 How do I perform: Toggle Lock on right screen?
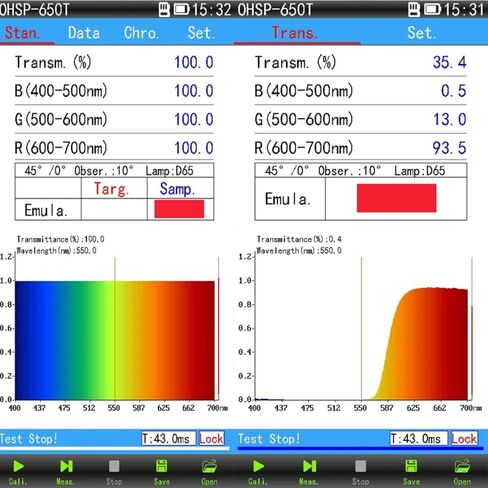point(464,439)
